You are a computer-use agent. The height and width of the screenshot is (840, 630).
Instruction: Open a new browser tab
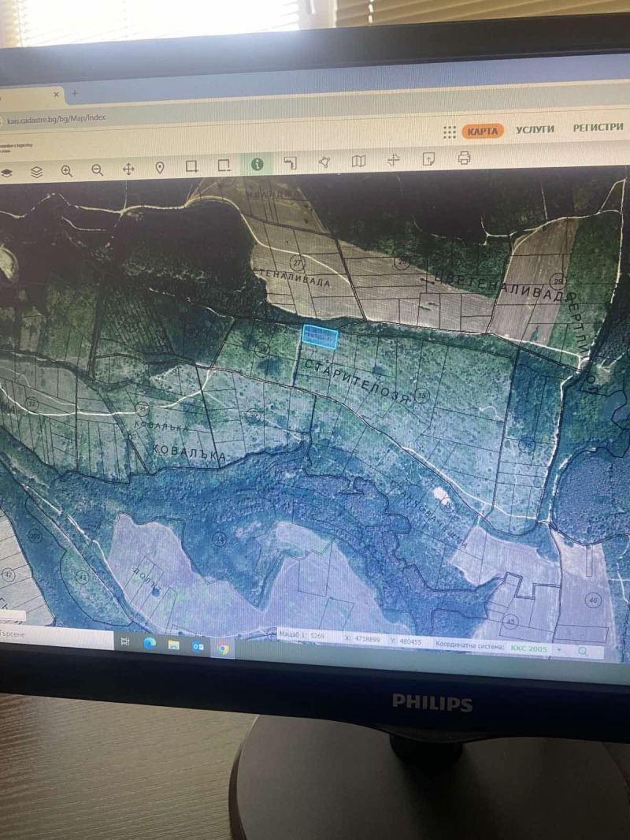point(75,93)
